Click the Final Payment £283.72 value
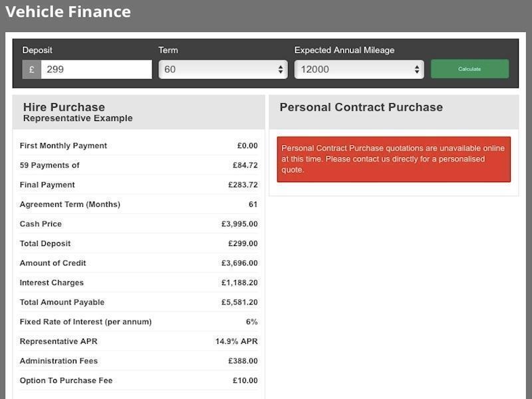Image resolution: width=532 pixels, height=399 pixels. [243, 185]
